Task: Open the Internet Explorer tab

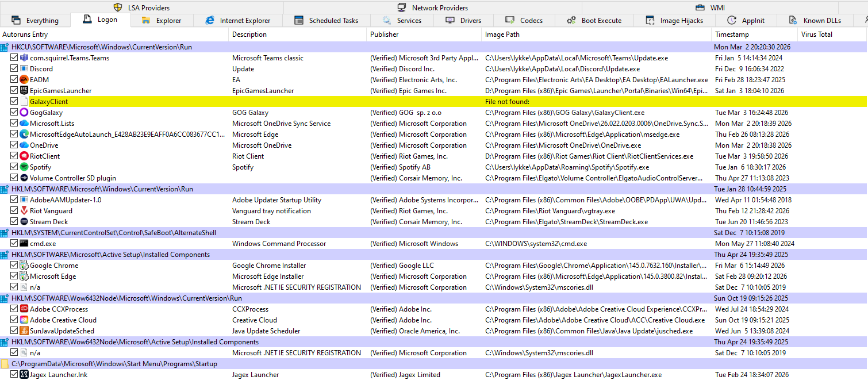Action: 238,21
